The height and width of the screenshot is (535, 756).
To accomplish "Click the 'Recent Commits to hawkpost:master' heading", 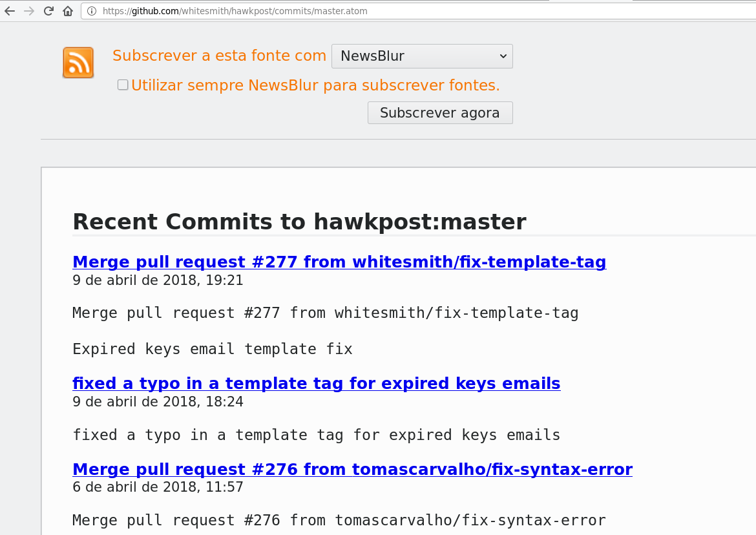I will [x=299, y=222].
